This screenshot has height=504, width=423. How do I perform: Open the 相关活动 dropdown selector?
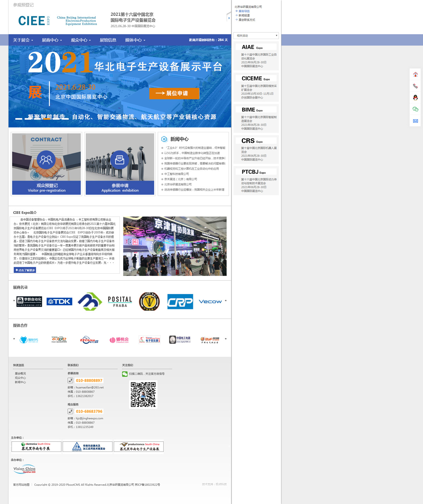click(256, 36)
